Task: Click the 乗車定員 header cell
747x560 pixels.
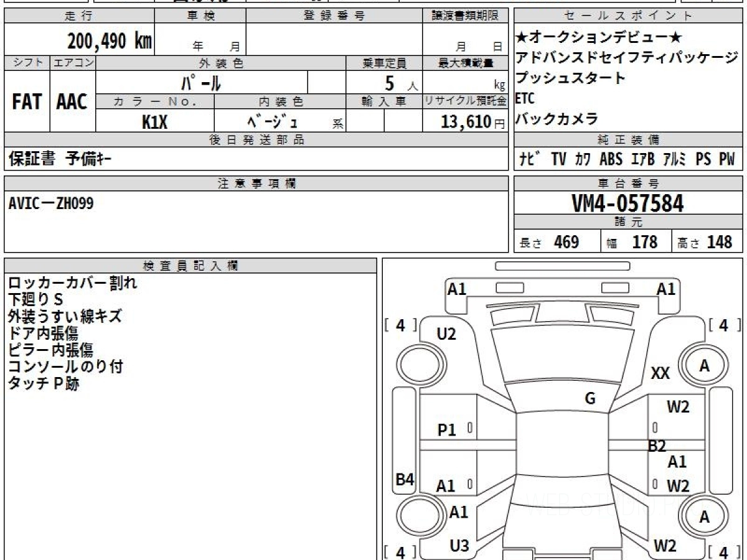Action: click(x=384, y=63)
